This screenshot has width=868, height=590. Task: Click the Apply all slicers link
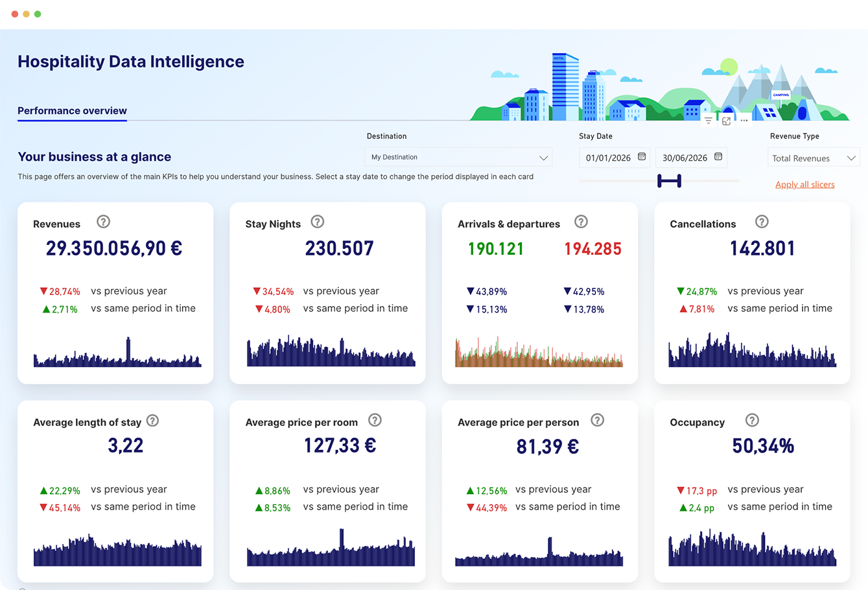point(804,185)
